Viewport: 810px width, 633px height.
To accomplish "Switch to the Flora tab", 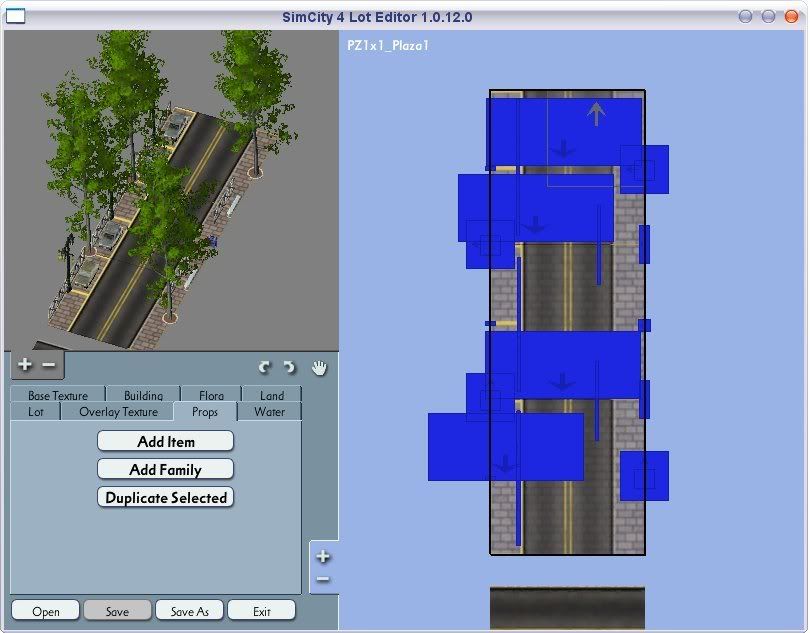I will pyautogui.click(x=211, y=395).
